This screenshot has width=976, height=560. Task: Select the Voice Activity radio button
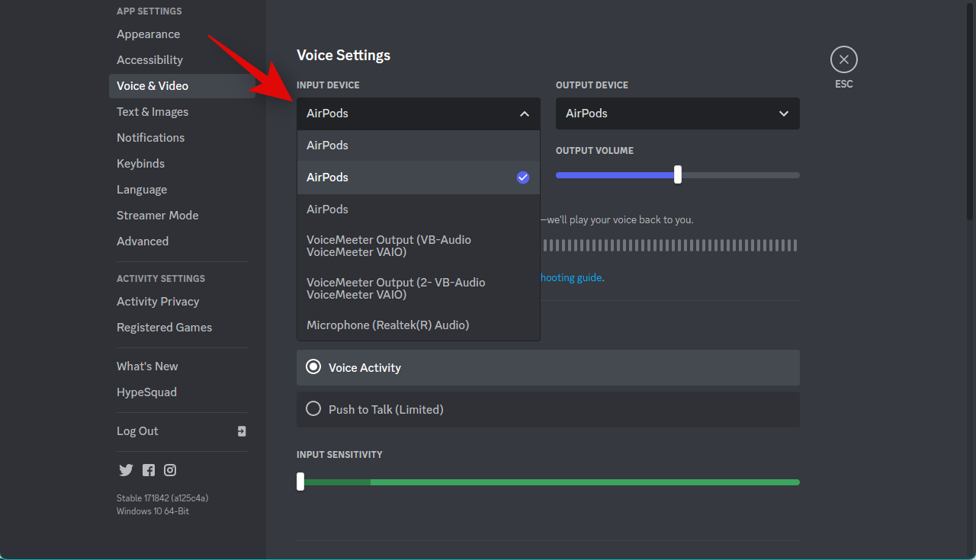(x=313, y=367)
